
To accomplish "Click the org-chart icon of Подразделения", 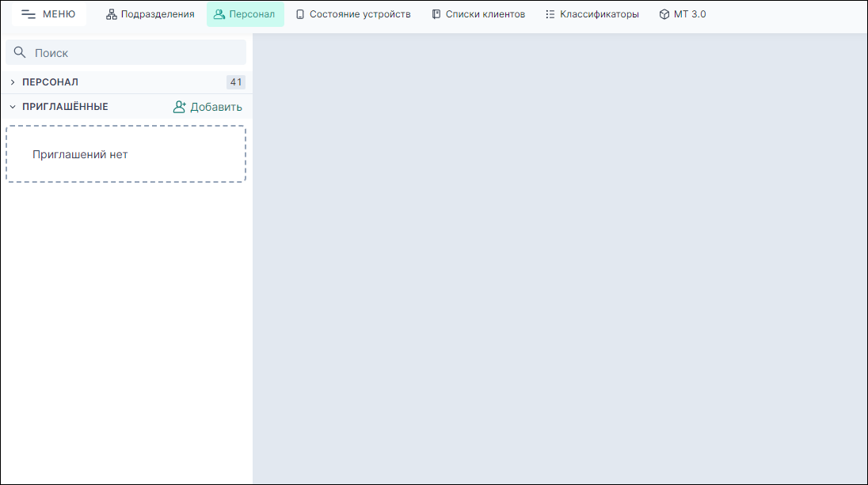I will (x=112, y=14).
